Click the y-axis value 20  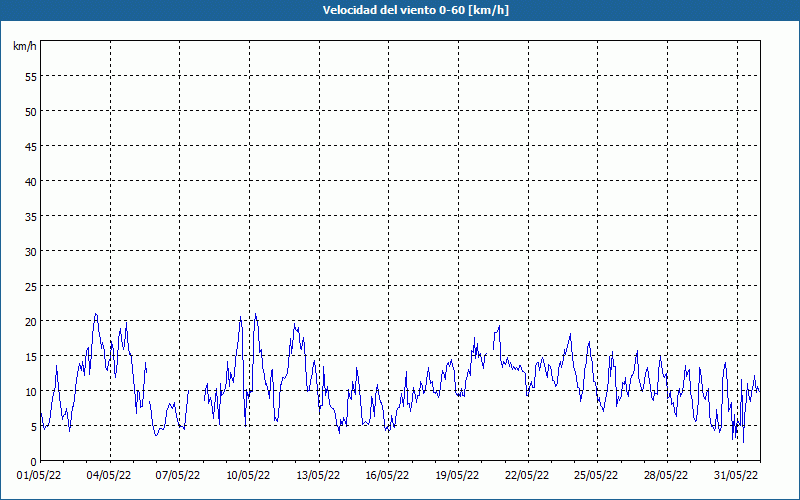31,322
